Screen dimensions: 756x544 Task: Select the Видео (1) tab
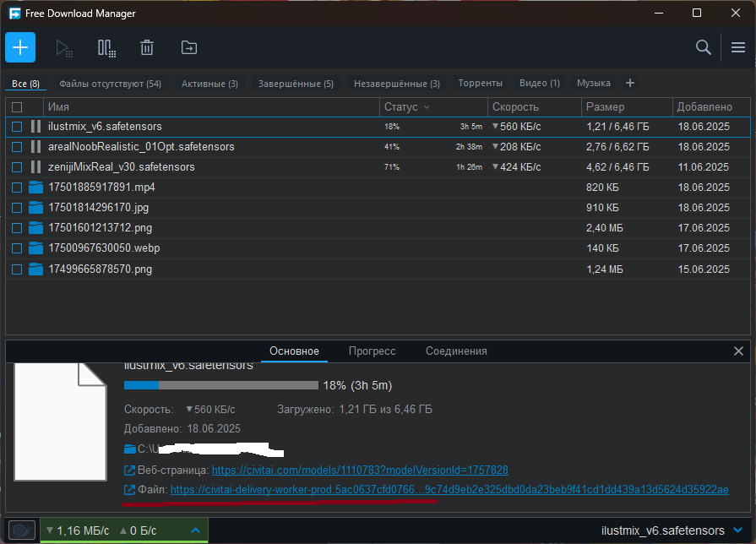pyautogui.click(x=540, y=83)
